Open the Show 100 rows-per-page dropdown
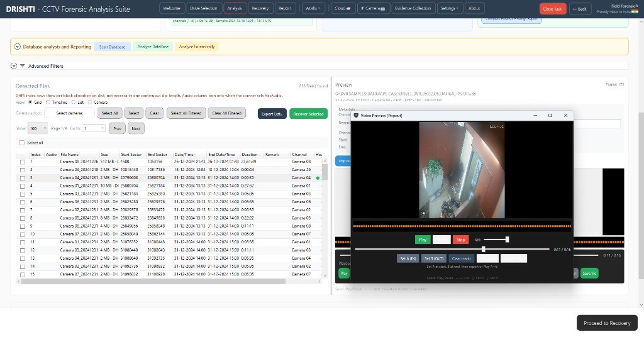644x337 pixels. [x=38, y=128]
